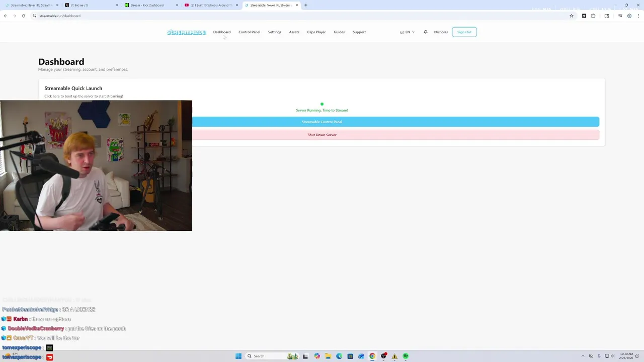644x362 pixels.
Task: Click the browser forward arrow
Action: point(14,16)
